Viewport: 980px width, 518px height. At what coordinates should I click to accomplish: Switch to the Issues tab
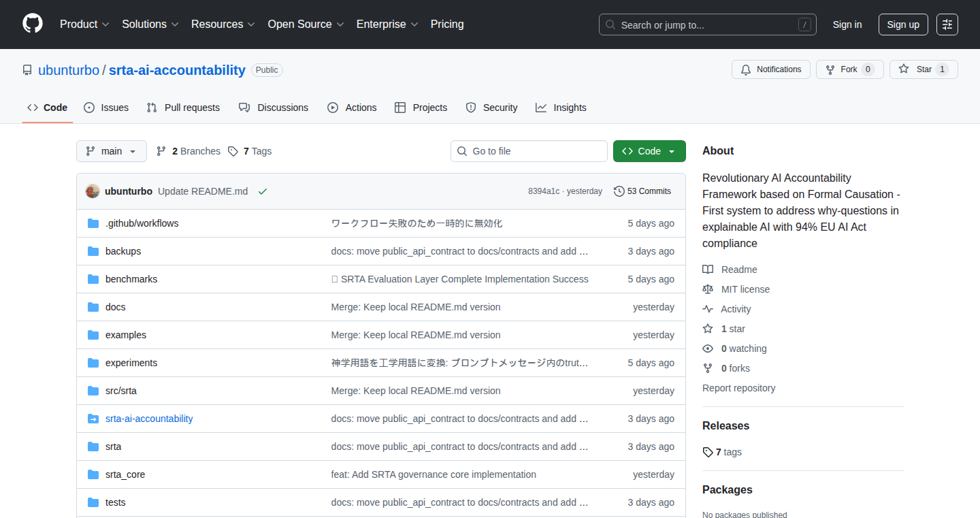(106, 108)
